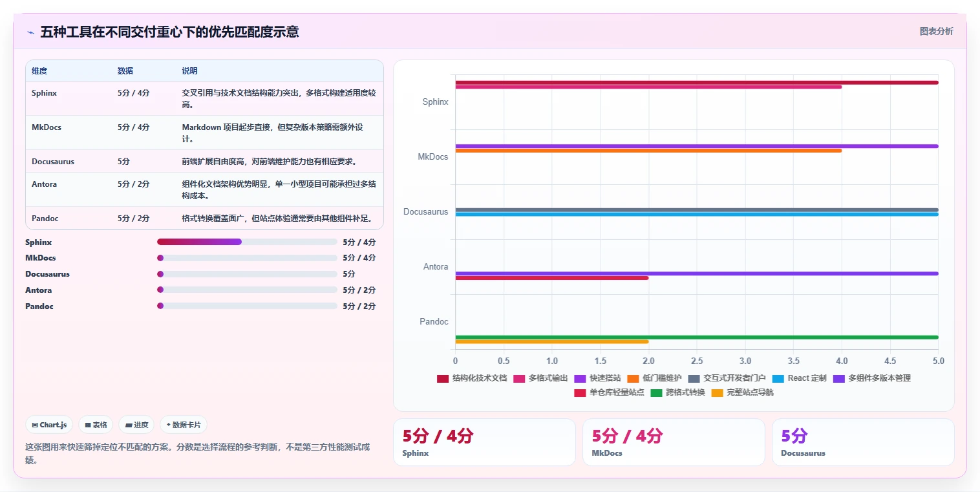Click the orange MkDocs bar in the chart

pos(648,151)
